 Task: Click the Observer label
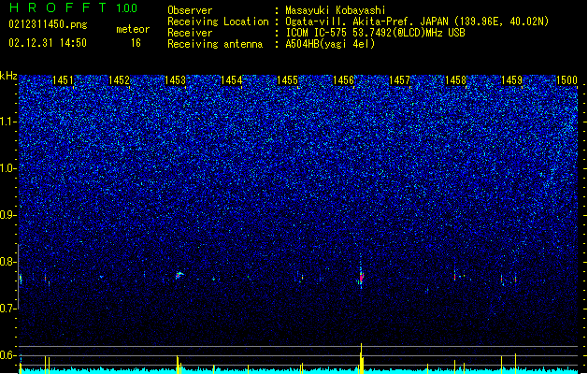pyautogui.click(x=190, y=10)
